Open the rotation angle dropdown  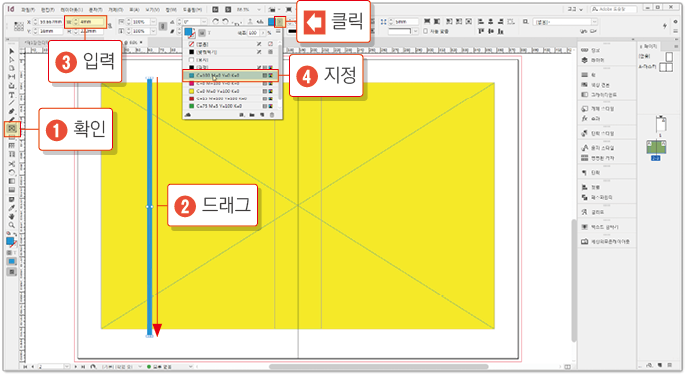pos(204,21)
